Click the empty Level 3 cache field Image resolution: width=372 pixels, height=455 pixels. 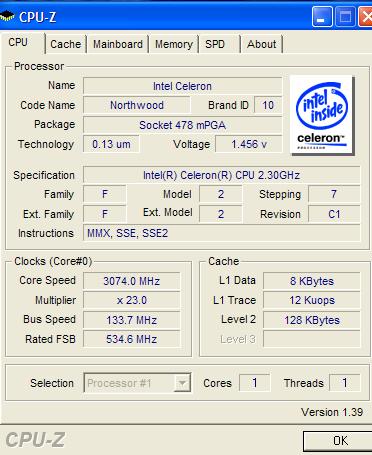pos(312,339)
